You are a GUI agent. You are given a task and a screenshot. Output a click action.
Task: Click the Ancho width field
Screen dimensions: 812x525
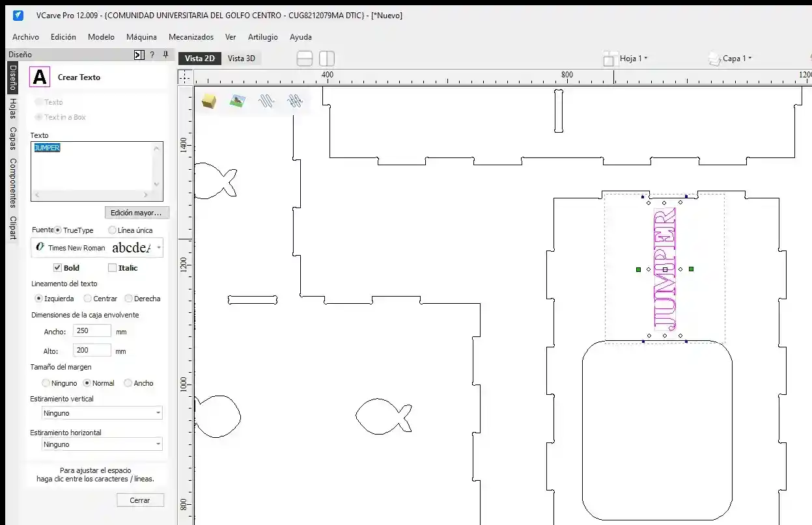92,330
